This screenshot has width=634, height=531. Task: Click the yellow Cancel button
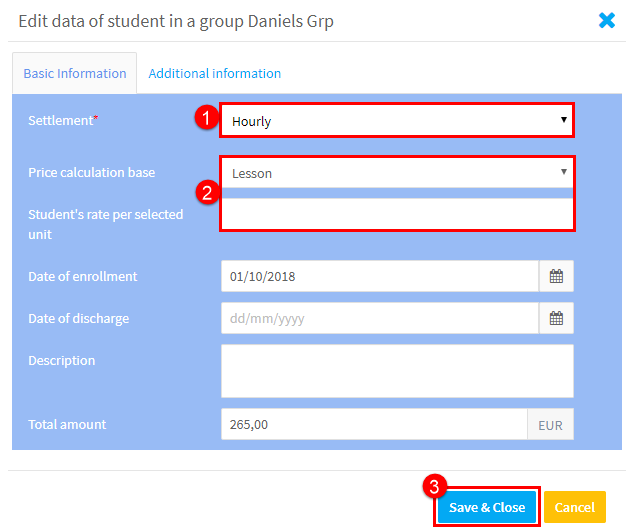tap(575, 507)
